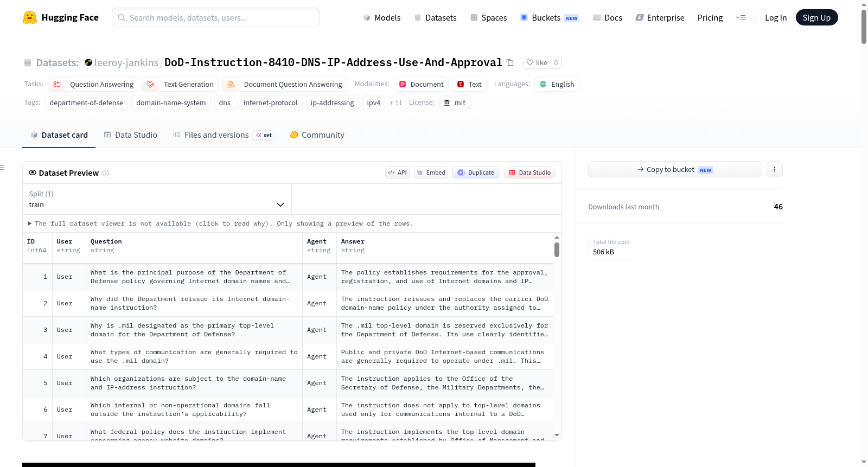Click the mit license tag
This screenshot has height=467, width=868.
click(455, 103)
